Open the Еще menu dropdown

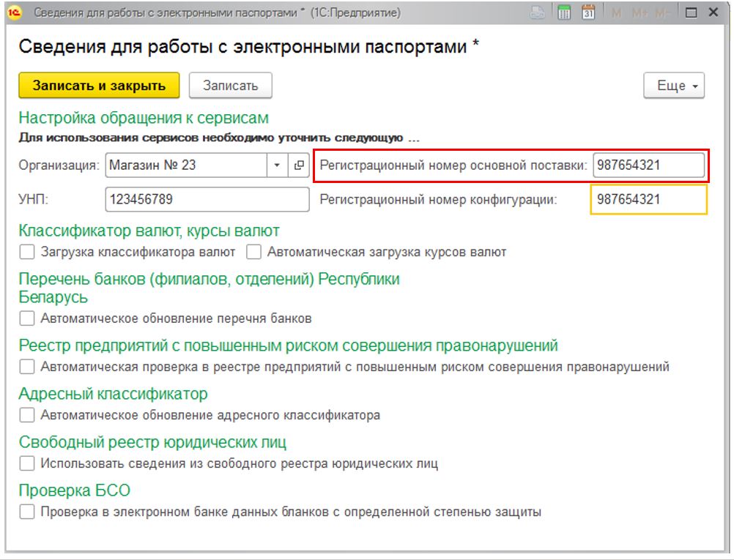click(x=674, y=86)
